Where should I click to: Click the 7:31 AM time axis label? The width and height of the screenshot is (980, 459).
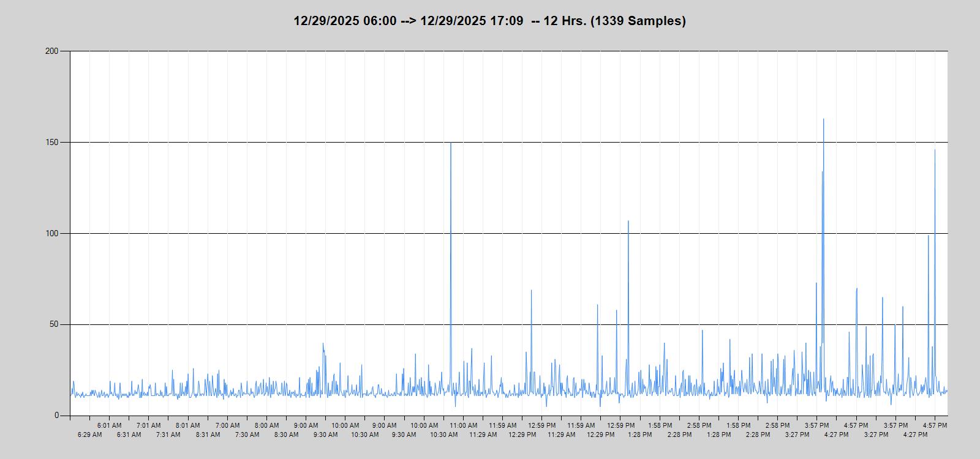pyautogui.click(x=168, y=435)
